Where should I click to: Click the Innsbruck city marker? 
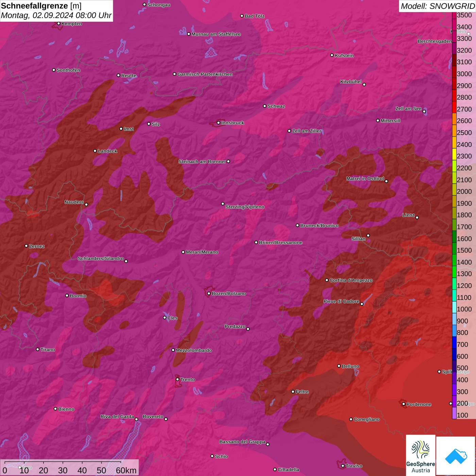pos(219,123)
